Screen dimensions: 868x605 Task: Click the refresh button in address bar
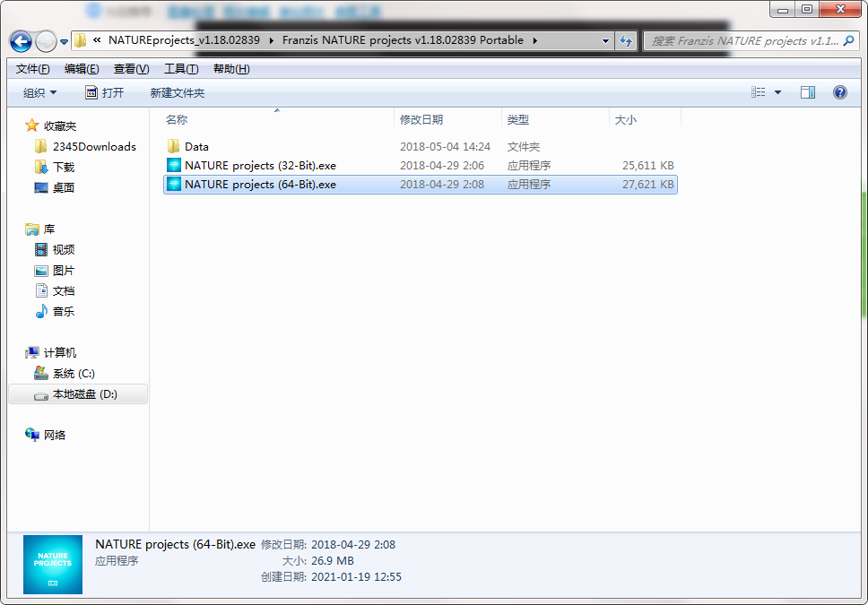(626, 40)
